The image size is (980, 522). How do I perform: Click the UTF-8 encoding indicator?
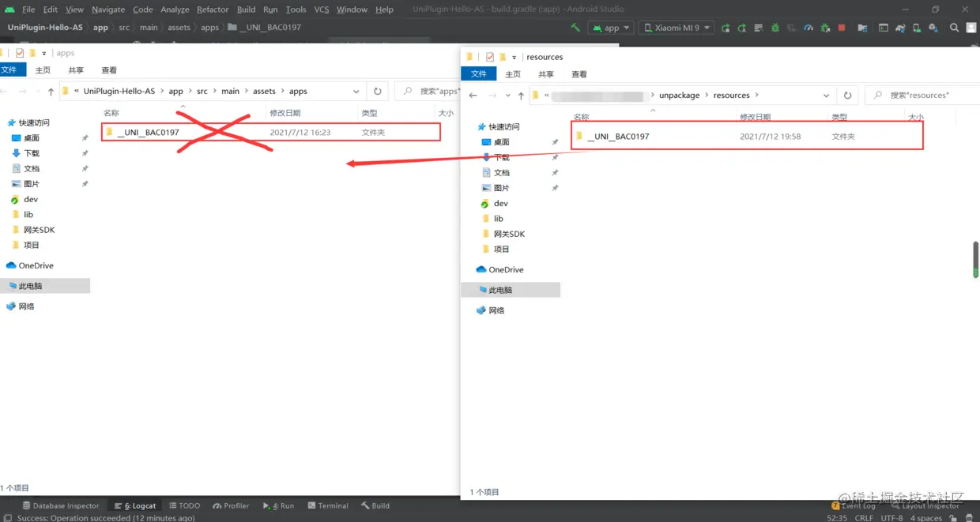pyautogui.click(x=891, y=518)
